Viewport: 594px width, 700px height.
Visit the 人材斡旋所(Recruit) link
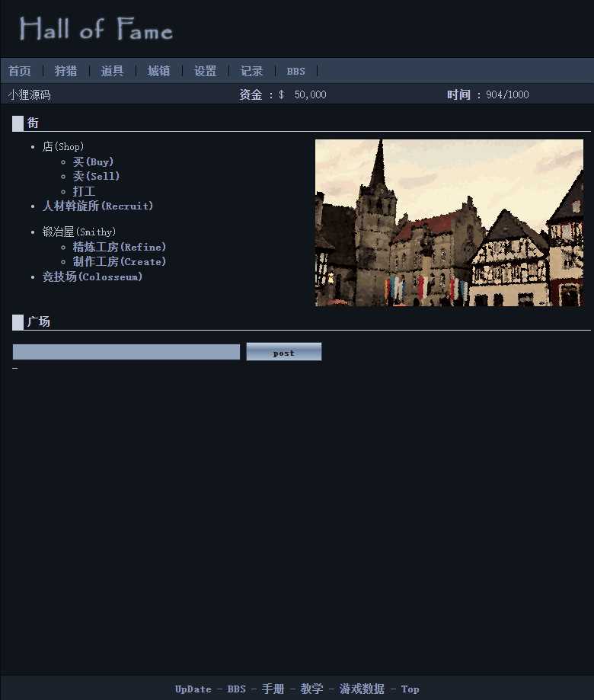click(97, 206)
